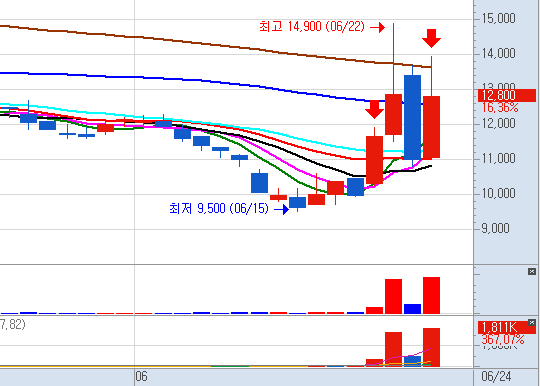Select the 최고 14,900 (06/22) high label
This screenshot has height=386, width=540.
click(312, 27)
